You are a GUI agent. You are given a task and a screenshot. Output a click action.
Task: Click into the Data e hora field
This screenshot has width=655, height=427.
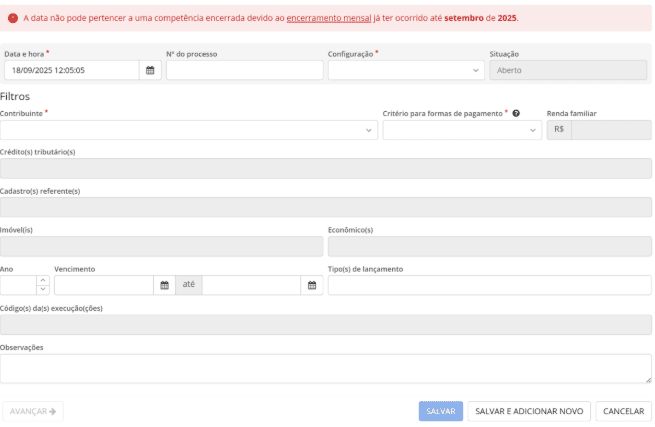[x=70, y=71]
